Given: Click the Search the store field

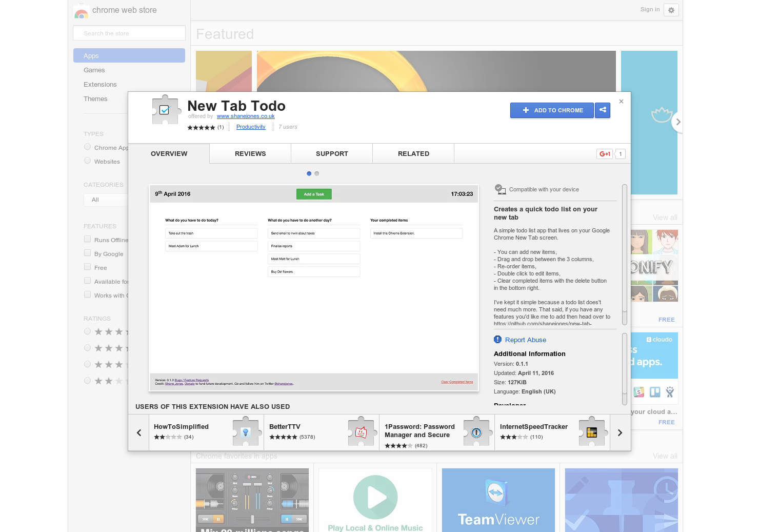Looking at the screenshot, I should [129, 32].
